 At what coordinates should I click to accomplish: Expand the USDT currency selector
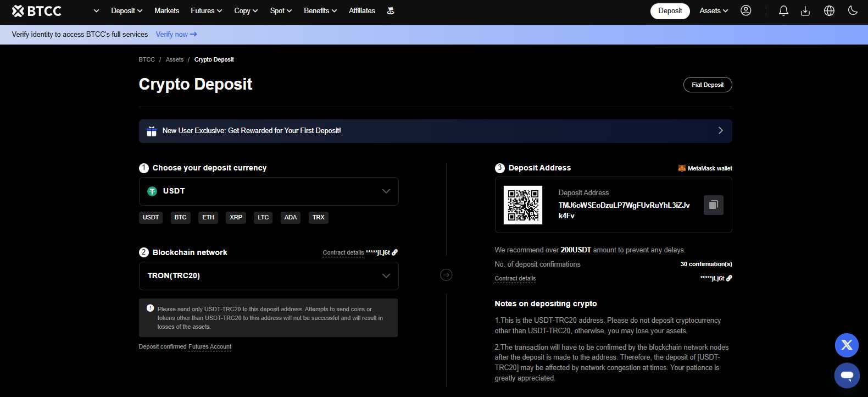(x=269, y=191)
